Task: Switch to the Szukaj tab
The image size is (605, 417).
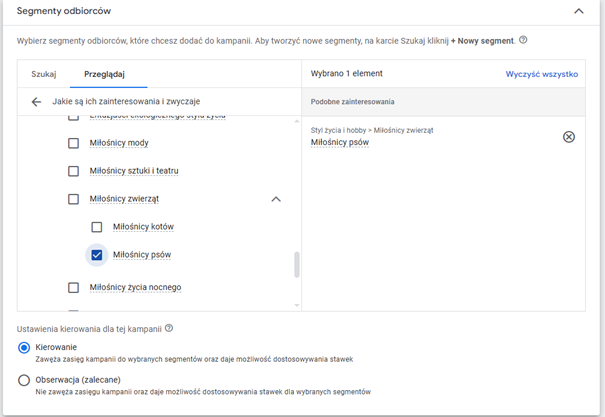Action: [44, 74]
